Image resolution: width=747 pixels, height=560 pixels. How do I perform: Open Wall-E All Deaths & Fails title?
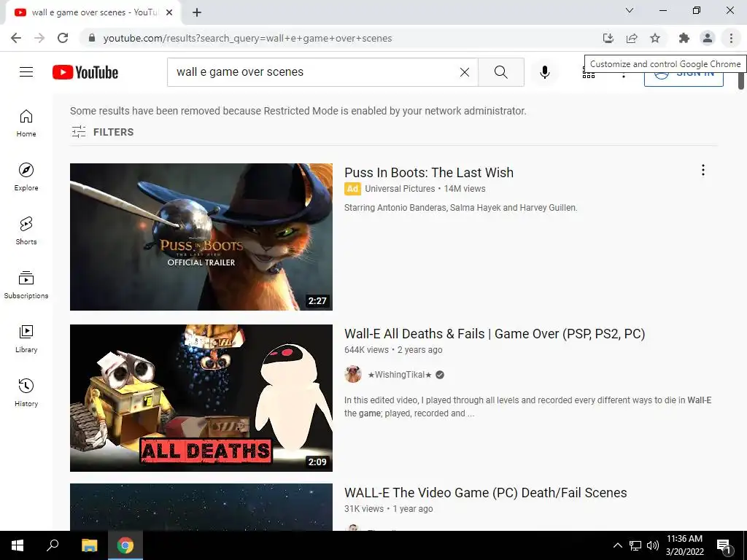tap(495, 334)
